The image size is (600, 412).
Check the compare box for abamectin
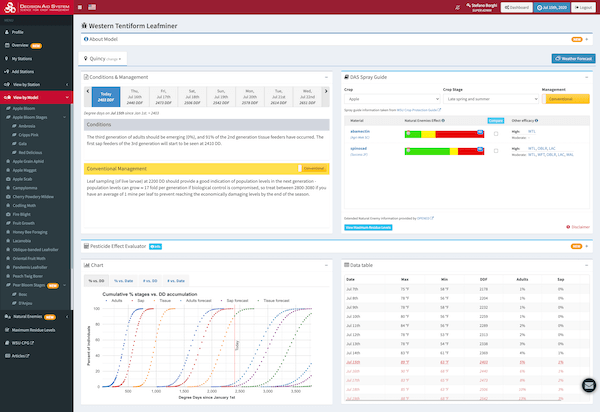click(495, 134)
